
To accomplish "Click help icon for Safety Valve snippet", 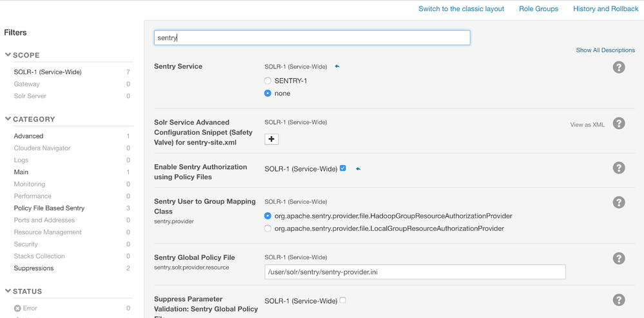I will pyautogui.click(x=619, y=124).
